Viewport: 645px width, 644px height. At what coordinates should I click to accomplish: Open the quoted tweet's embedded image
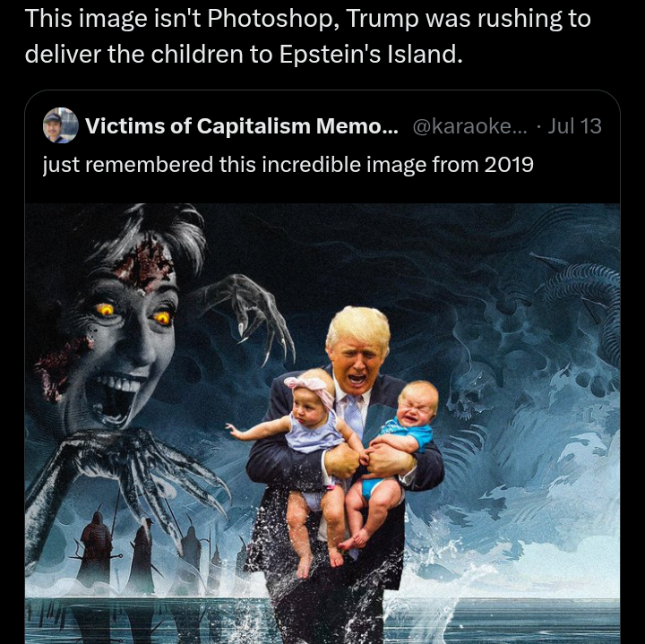click(322, 423)
